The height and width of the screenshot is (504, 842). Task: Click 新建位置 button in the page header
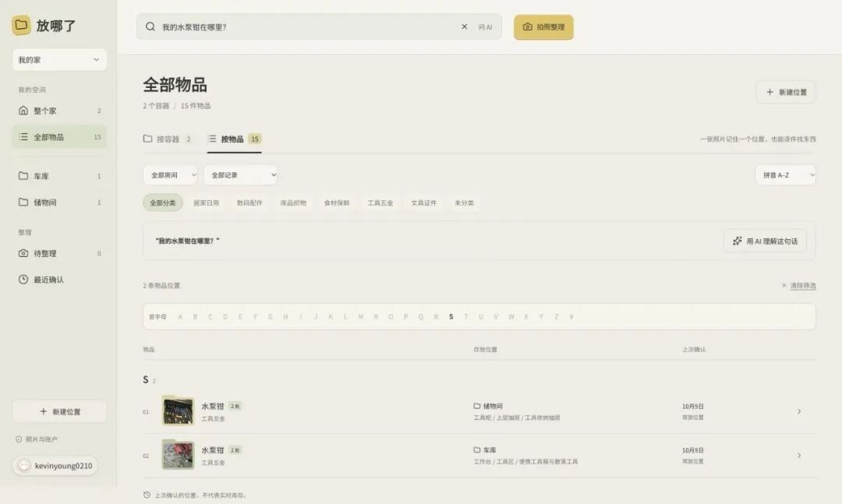click(786, 92)
